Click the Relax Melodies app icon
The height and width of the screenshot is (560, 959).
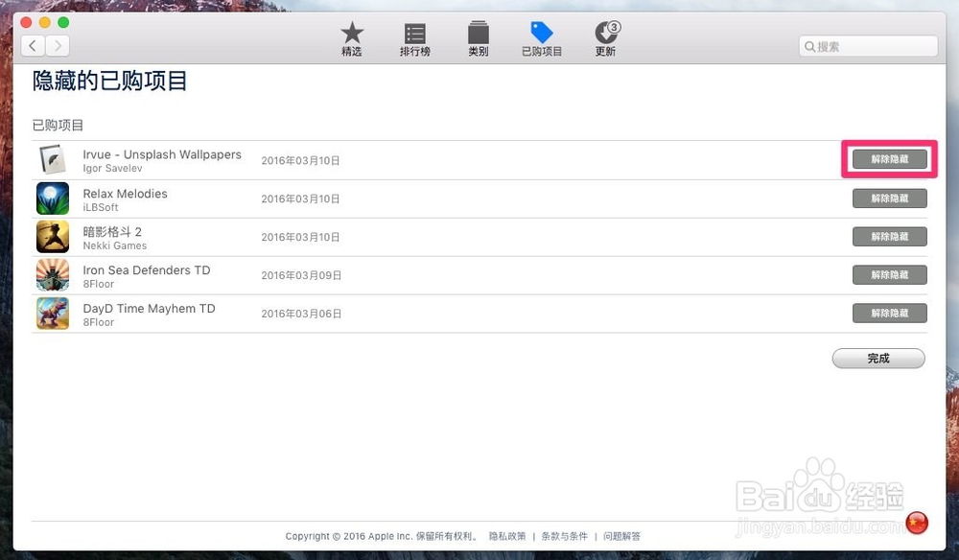click(x=53, y=198)
